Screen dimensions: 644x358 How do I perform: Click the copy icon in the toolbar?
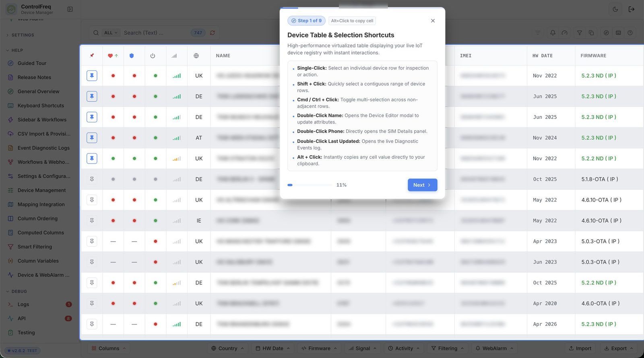pos(591,33)
